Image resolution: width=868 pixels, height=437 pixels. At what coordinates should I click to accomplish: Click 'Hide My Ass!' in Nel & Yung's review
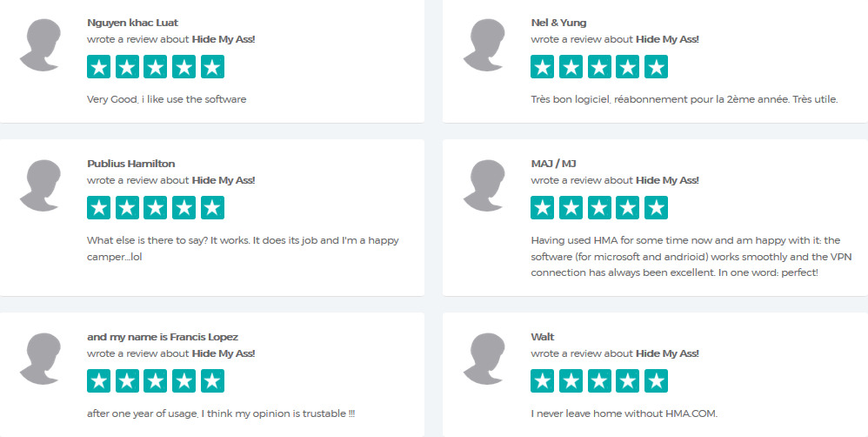pyautogui.click(x=667, y=39)
